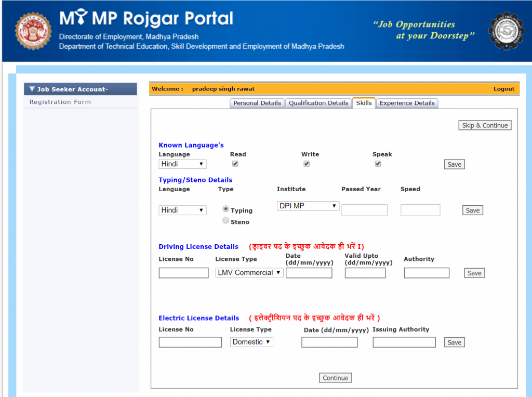Collapse the Job Seeker Account triangle
532x397 pixels.
click(32, 89)
